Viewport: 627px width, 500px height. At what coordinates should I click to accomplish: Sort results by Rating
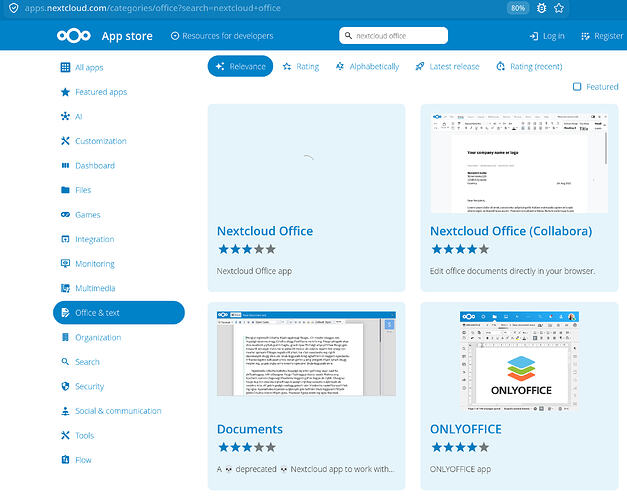click(x=301, y=66)
